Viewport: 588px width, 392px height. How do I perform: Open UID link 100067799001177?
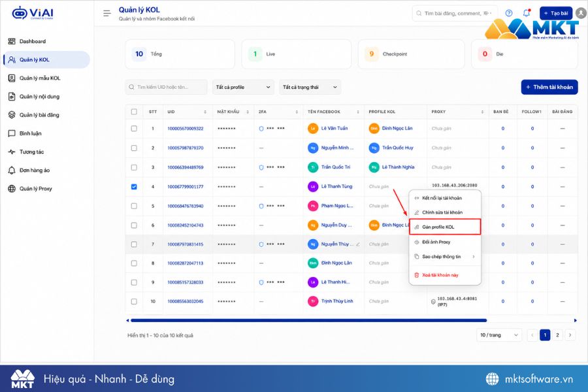click(186, 187)
